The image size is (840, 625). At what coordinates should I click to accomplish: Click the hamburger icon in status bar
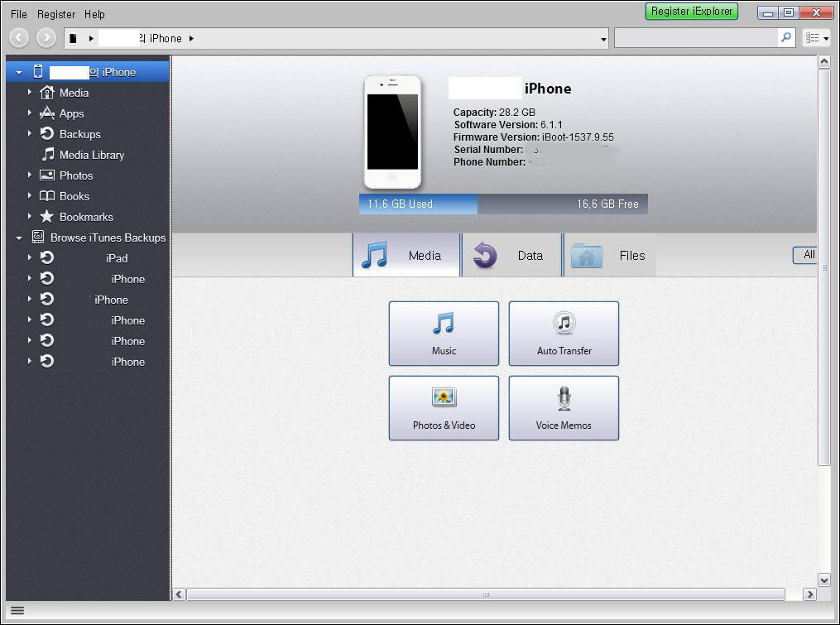tap(17, 611)
